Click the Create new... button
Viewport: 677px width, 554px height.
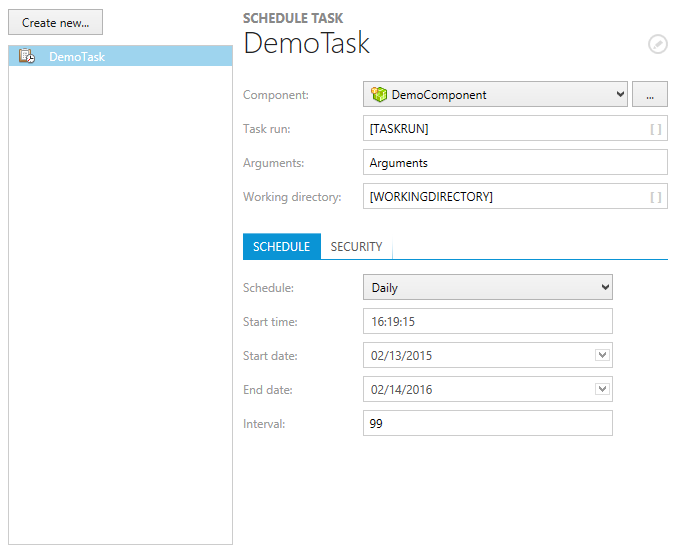click(x=55, y=22)
